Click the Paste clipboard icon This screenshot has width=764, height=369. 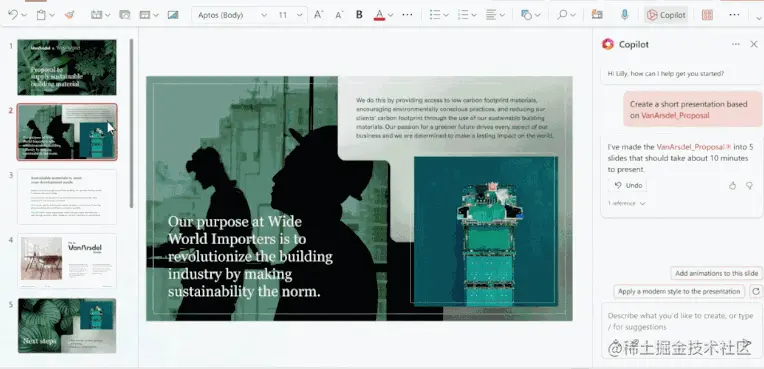(x=41, y=15)
